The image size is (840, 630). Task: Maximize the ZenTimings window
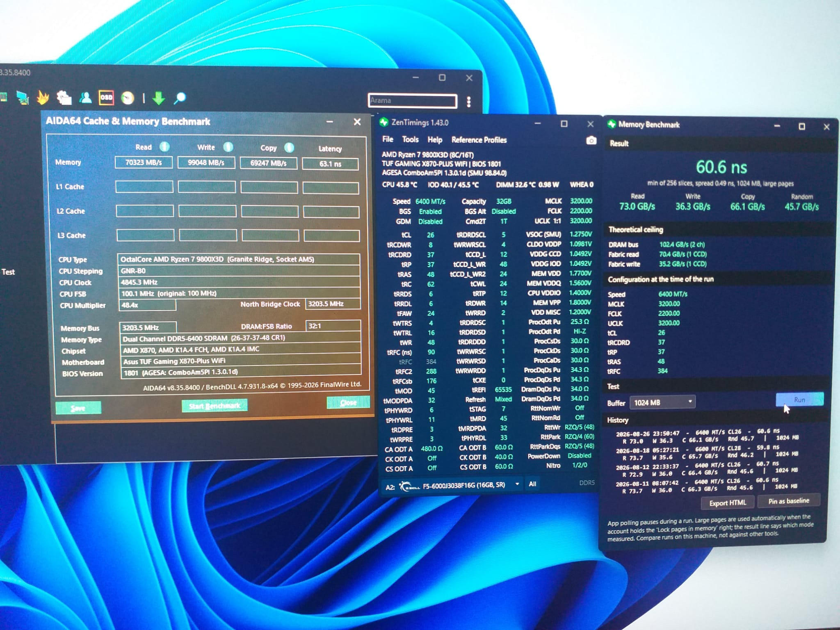point(564,123)
